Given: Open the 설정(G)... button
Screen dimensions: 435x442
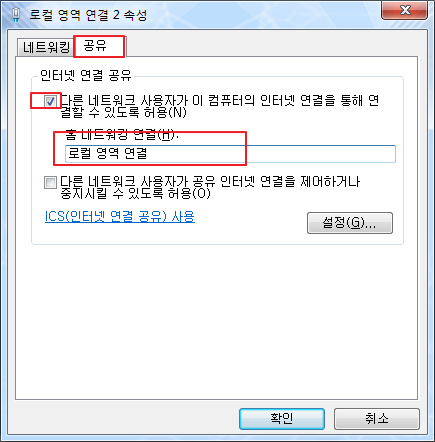Looking at the screenshot, I should coord(350,223).
